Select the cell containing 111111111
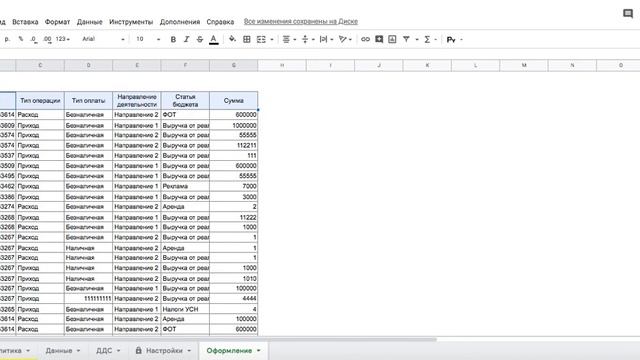 click(88, 298)
